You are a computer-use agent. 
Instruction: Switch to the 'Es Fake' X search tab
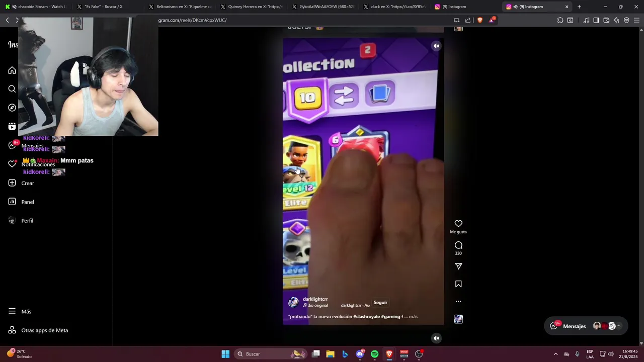pyautogui.click(x=107, y=7)
